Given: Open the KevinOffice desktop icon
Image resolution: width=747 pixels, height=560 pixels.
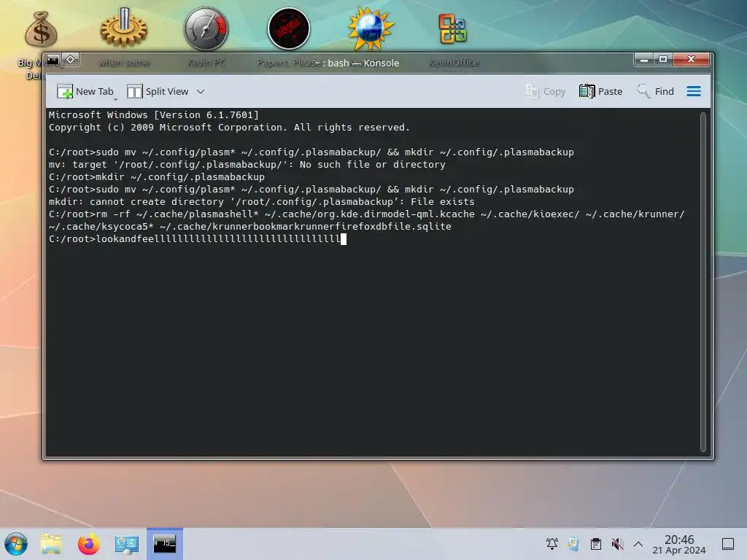Looking at the screenshot, I should click(x=452, y=28).
